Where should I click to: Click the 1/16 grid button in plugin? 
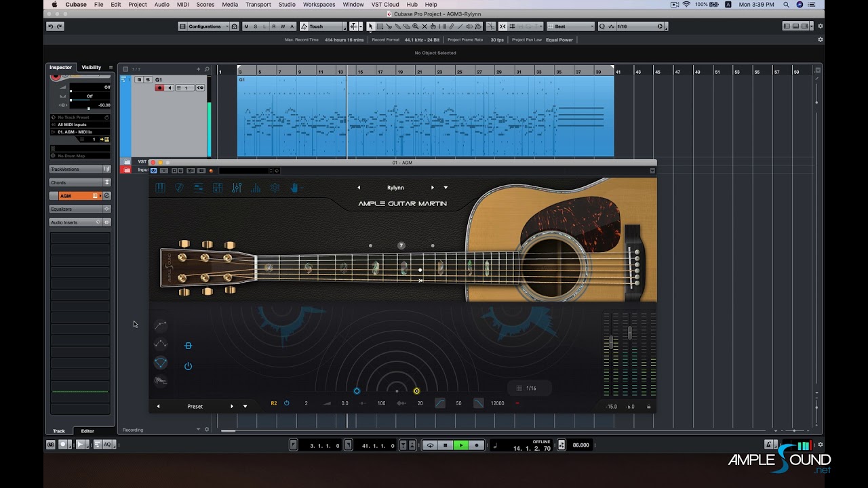point(530,388)
